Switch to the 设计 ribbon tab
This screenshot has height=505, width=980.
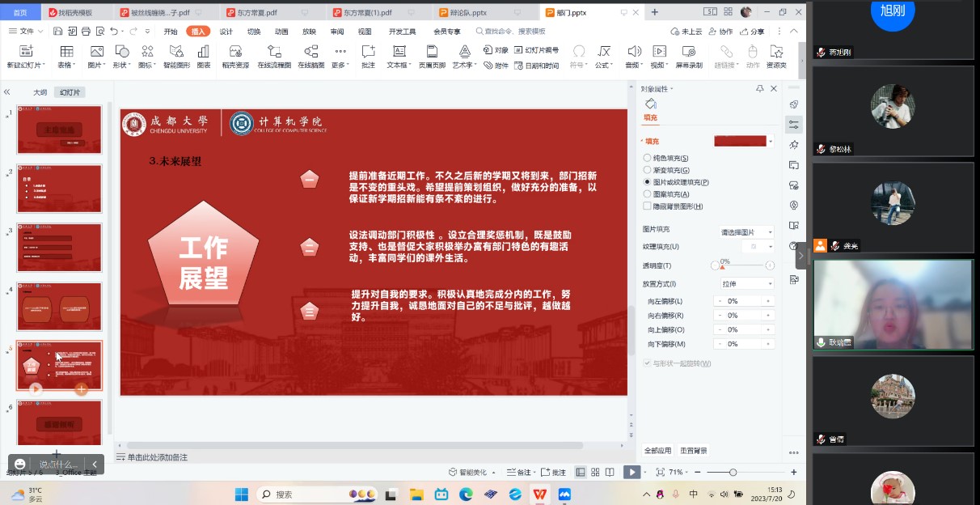[226, 32]
